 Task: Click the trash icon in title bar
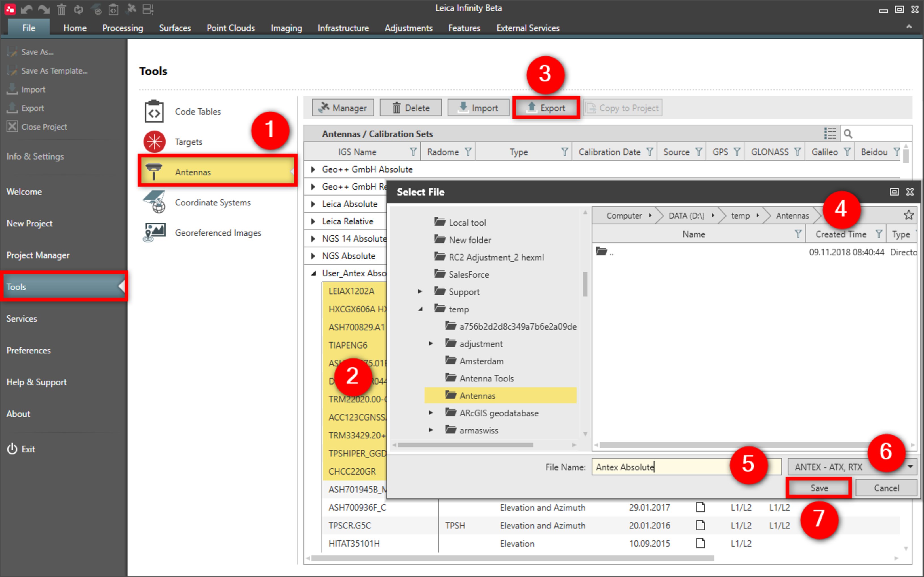(x=61, y=9)
